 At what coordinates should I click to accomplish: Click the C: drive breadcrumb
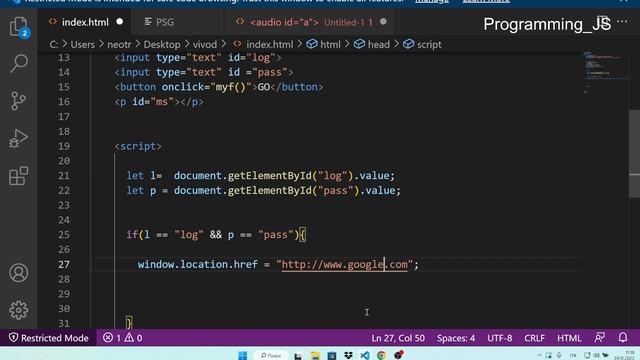[54, 44]
